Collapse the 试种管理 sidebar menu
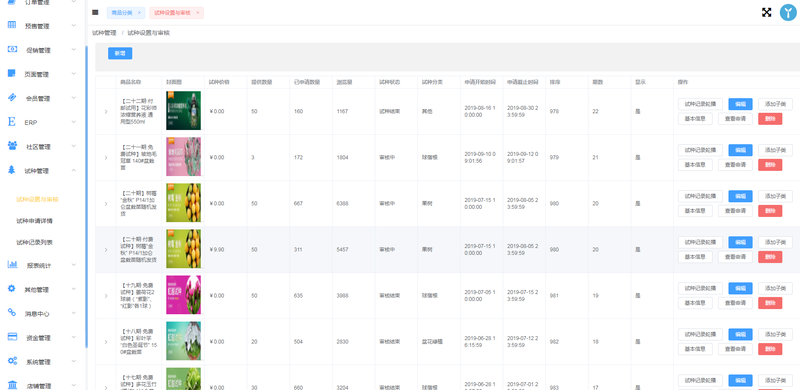 click(x=74, y=170)
